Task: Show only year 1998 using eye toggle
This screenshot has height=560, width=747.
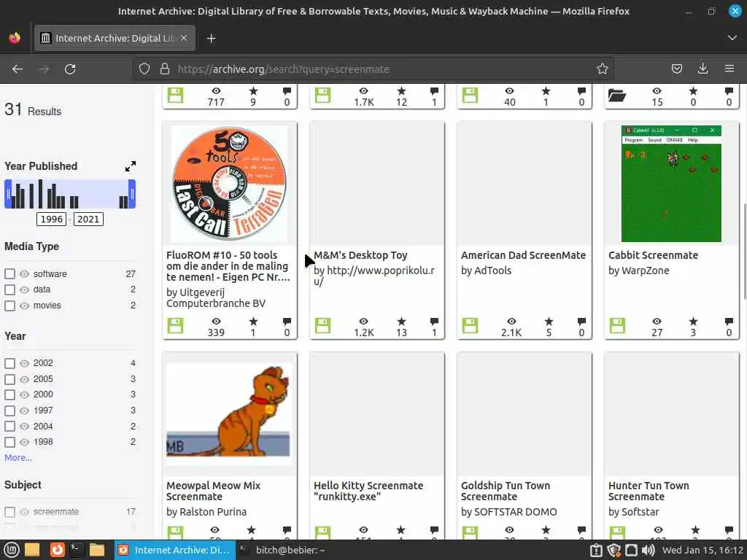Action: point(24,442)
